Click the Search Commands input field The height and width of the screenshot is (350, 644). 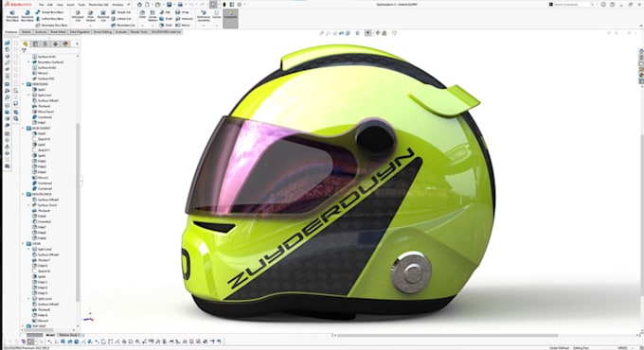[572, 4]
